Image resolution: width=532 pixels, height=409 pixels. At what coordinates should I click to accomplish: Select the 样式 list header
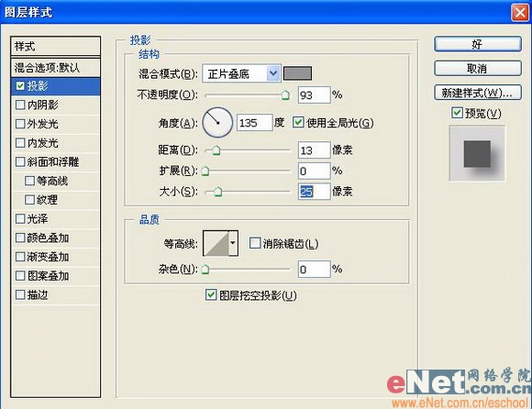click(x=56, y=46)
